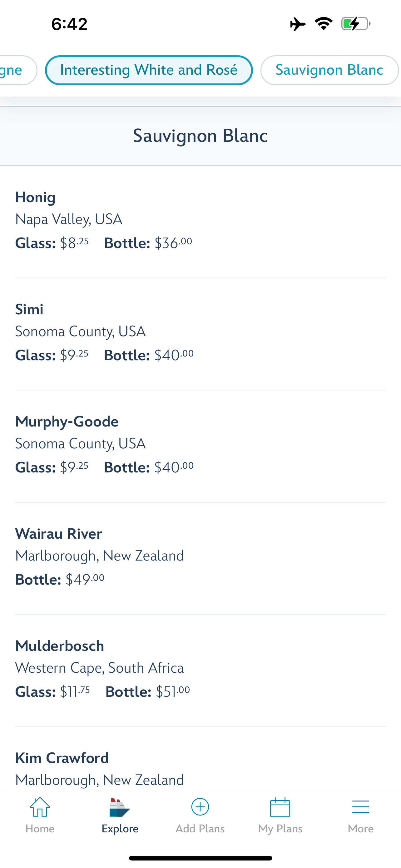Tap the Wairau River wine name
Screen dimensions: 401x868
59,534
